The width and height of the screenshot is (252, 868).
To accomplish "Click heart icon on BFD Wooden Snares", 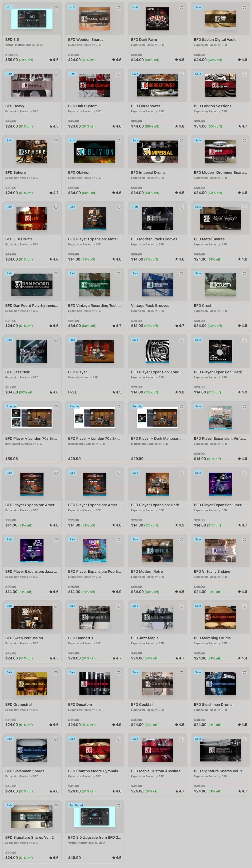I will (119, 8).
